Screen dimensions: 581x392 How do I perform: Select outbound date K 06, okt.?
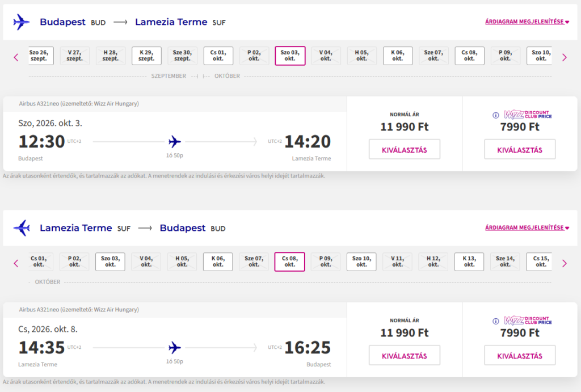click(x=398, y=56)
